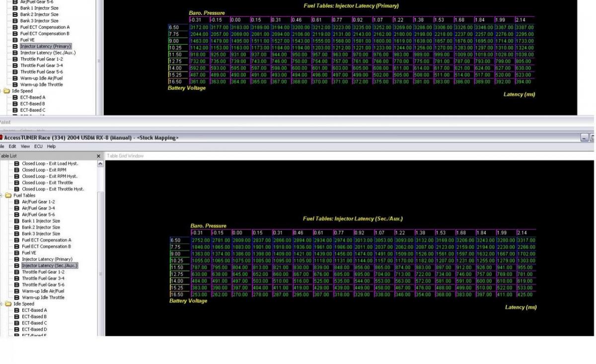Screen dimensions: 596x364
Task: Select Injector Latency (Sec./Aux.) in lower window list
Action: [50, 266]
